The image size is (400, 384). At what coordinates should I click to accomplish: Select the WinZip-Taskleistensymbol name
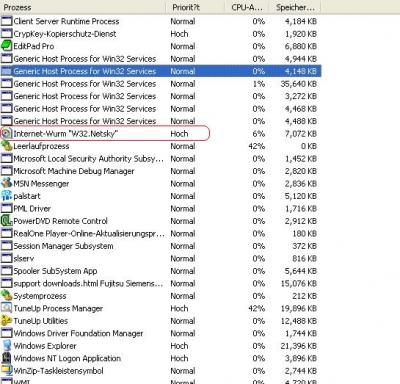point(58,371)
